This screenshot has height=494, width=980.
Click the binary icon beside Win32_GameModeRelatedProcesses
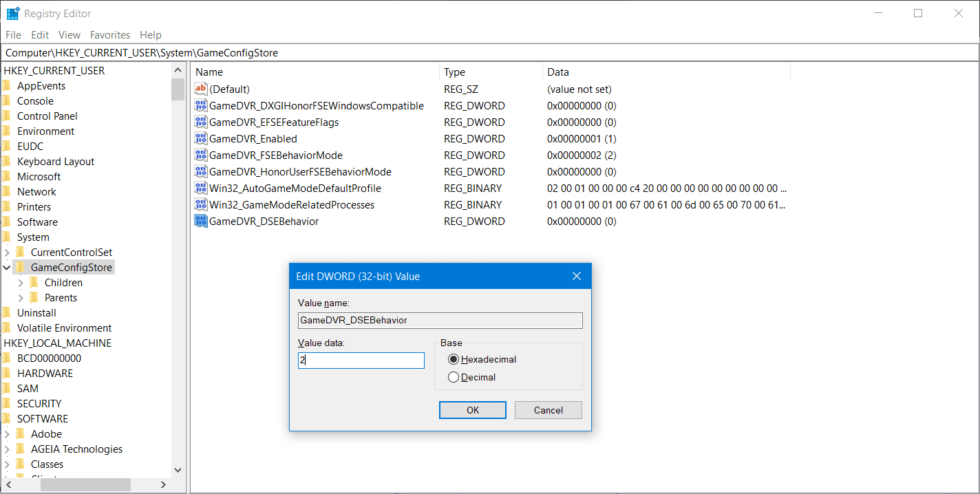201,204
